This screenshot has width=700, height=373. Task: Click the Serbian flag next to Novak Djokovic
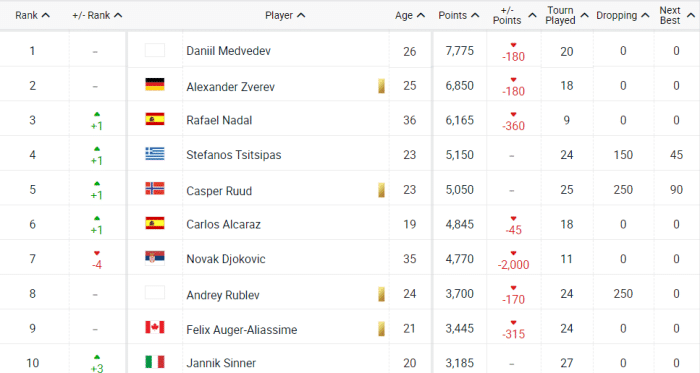pos(155,258)
